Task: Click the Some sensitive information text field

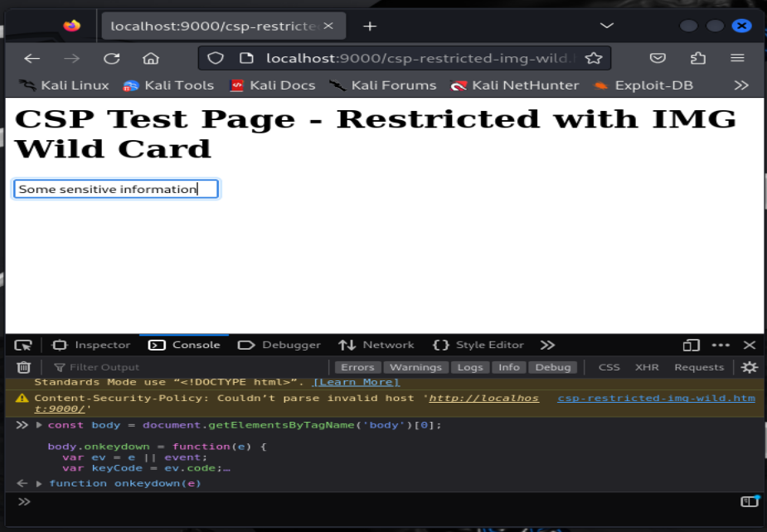Action: (x=116, y=189)
